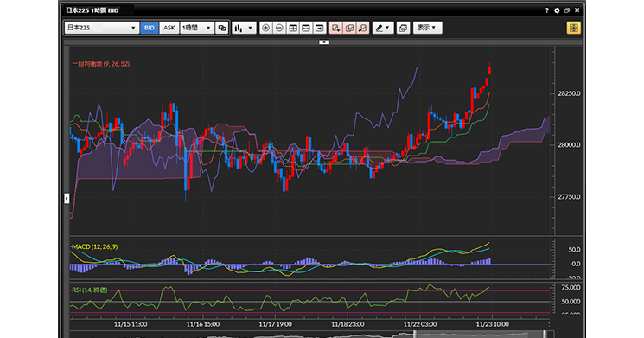
Task: Detach the chart window icon
Action: [567, 10]
